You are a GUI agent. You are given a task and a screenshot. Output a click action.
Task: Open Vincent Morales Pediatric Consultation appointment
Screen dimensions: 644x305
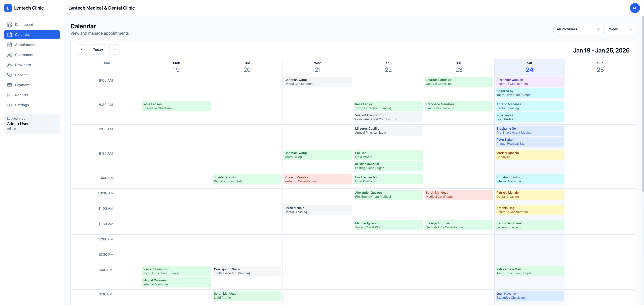click(317, 179)
